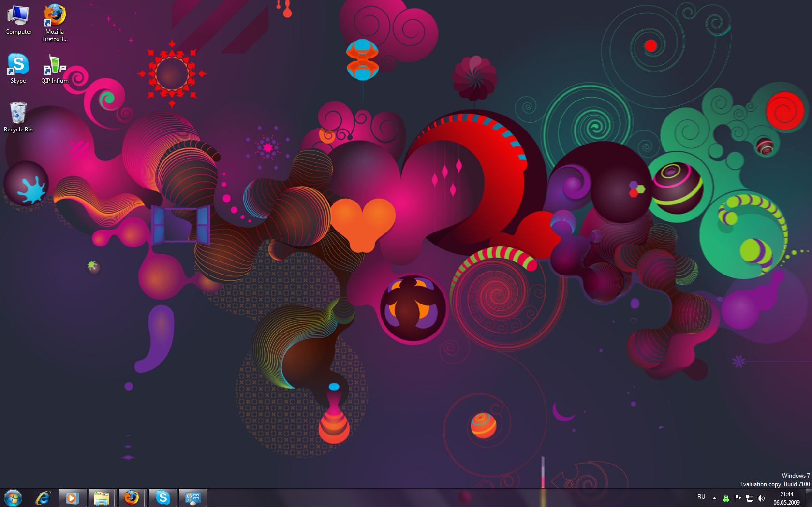Select the Recycle Bin icon
The height and width of the screenshot is (507, 812).
coord(18,116)
